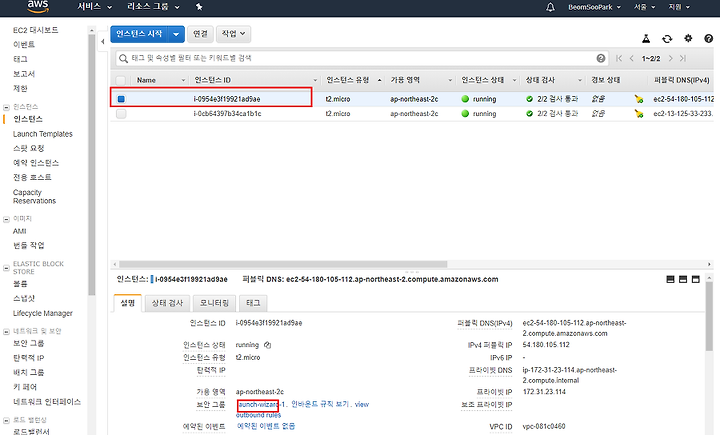Collapse the ELASTIC BLOCK STORE section
720x435 pixels.
coord(6,268)
